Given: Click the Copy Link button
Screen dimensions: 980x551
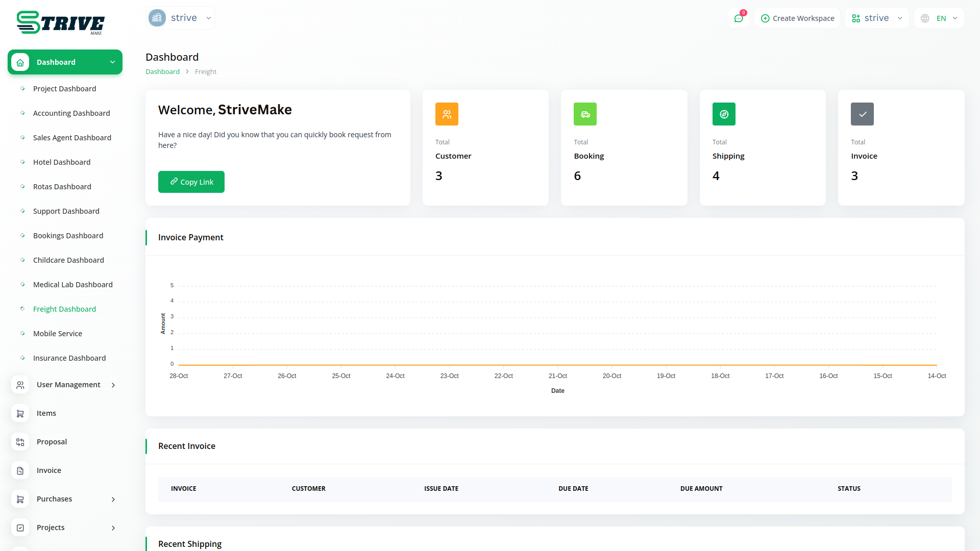Looking at the screenshot, I should (x=191, y=182).
